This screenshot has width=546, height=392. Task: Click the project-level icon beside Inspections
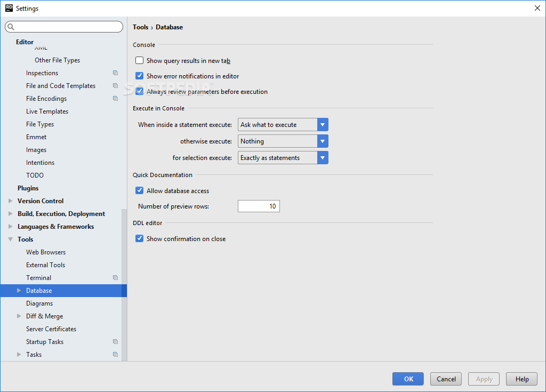(x=115, y=73)
